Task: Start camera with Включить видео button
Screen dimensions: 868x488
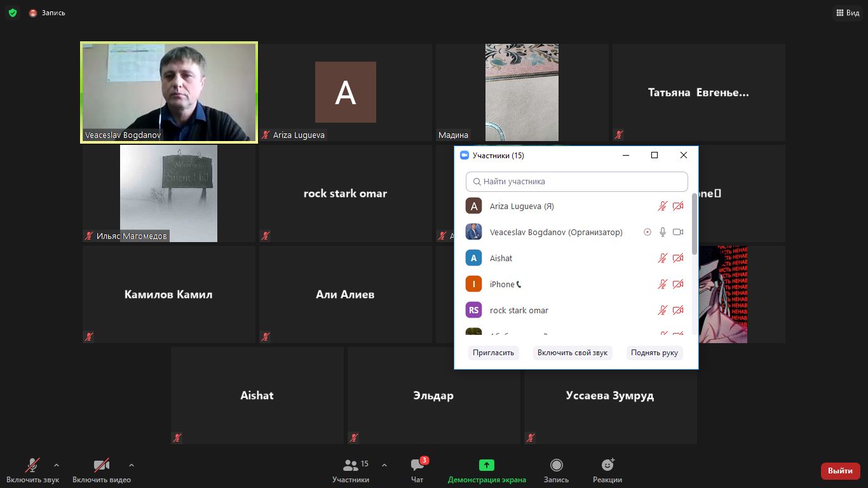Action: (x=102, y=471)
